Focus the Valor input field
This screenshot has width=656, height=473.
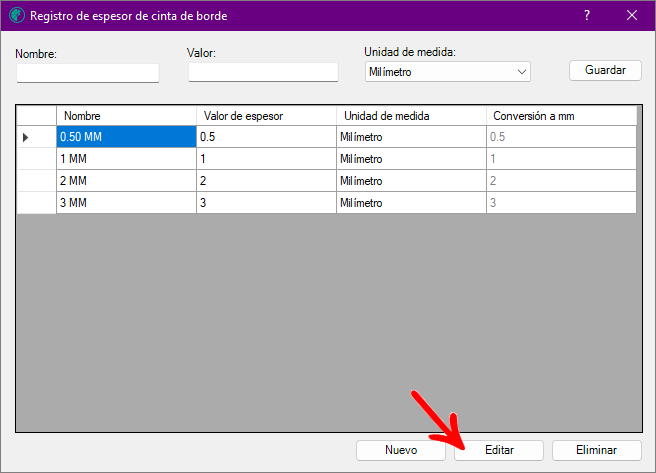[263, 72]
